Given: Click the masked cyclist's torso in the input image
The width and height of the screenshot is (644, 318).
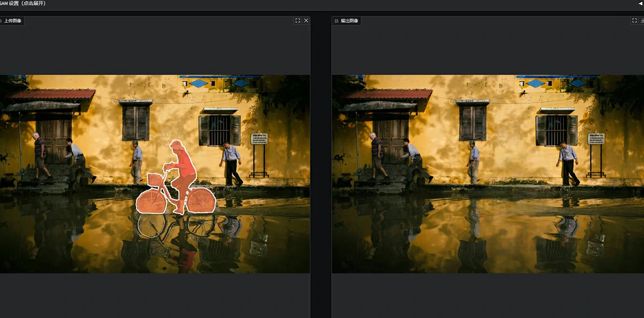Looking at the screenshot, I should pyautogui.click(x=186, y=167).
